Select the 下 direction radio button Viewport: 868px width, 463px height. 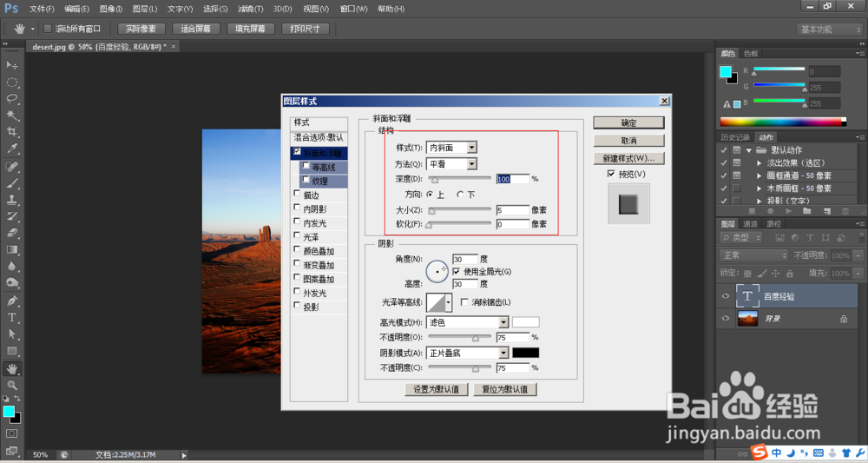[460, 195]
